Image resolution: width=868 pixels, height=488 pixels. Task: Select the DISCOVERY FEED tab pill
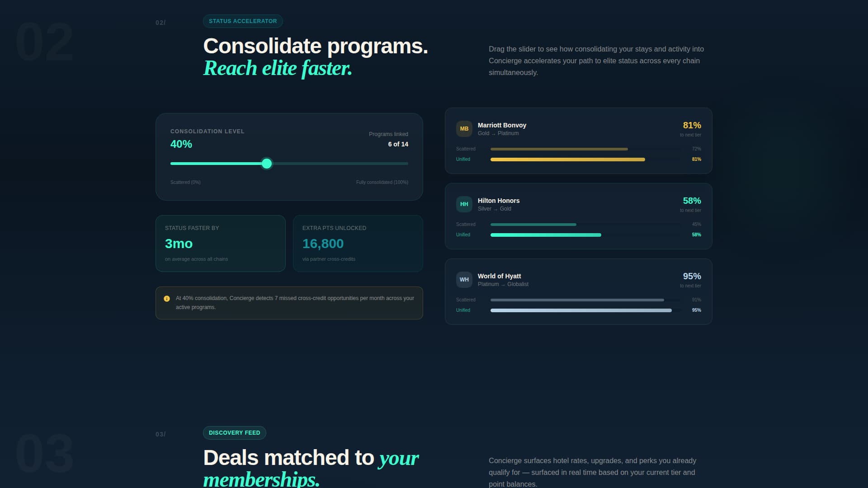[234, 432]
